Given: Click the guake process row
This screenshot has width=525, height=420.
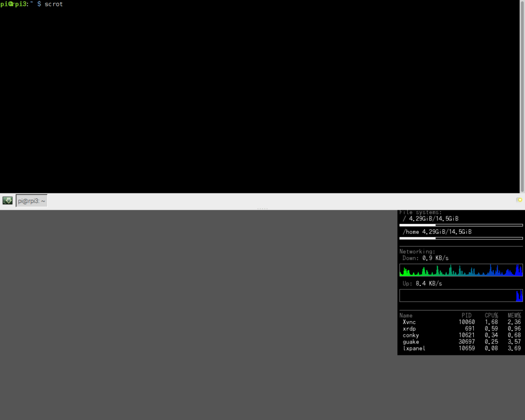Looking at the screenshot, I should pos(461,342).
